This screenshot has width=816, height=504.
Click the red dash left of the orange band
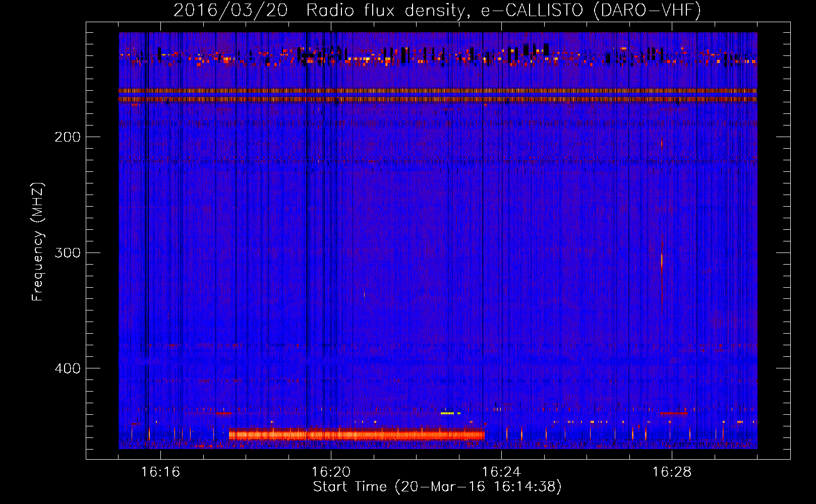tap(223, 413)
